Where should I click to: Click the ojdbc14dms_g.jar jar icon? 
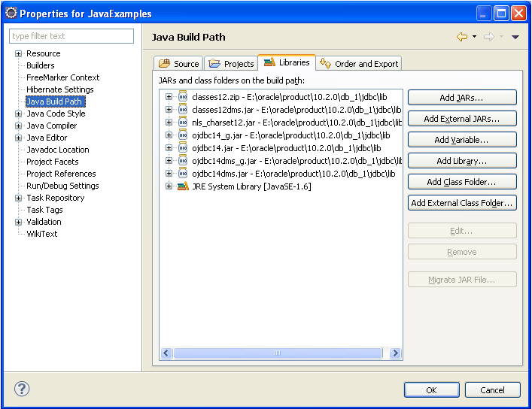coord(183,160)
